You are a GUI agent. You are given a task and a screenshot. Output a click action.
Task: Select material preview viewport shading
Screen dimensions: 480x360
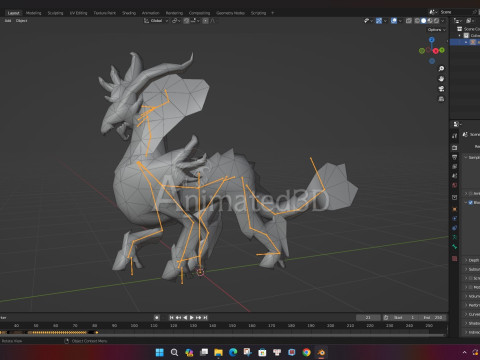click(430, 21)
